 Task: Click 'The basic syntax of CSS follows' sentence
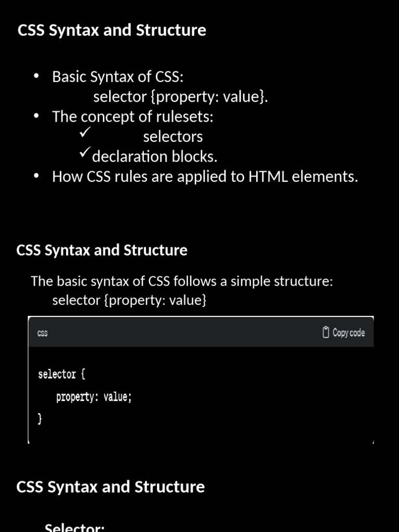pos(182,281)
